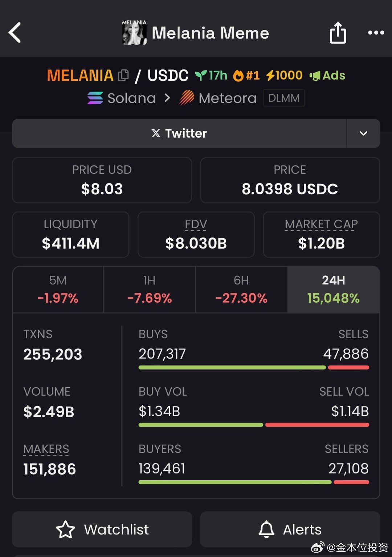Open Alerts with bell button
Image resolution: width=392 pixels, height=557 pixels.
tap(290, 529)
